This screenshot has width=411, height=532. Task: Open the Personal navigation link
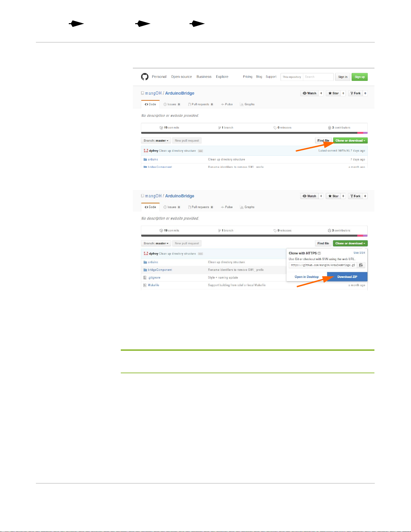point(159,77)
